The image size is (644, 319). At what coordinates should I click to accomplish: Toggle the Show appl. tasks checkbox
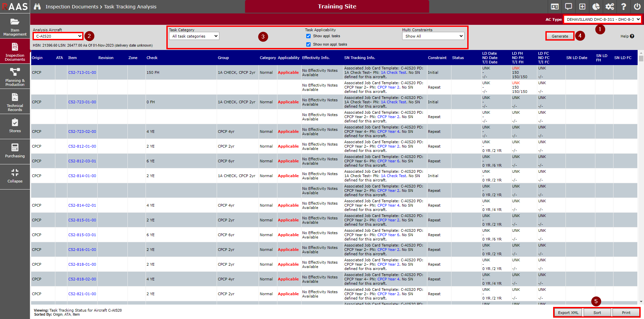[x=308, y=36]
